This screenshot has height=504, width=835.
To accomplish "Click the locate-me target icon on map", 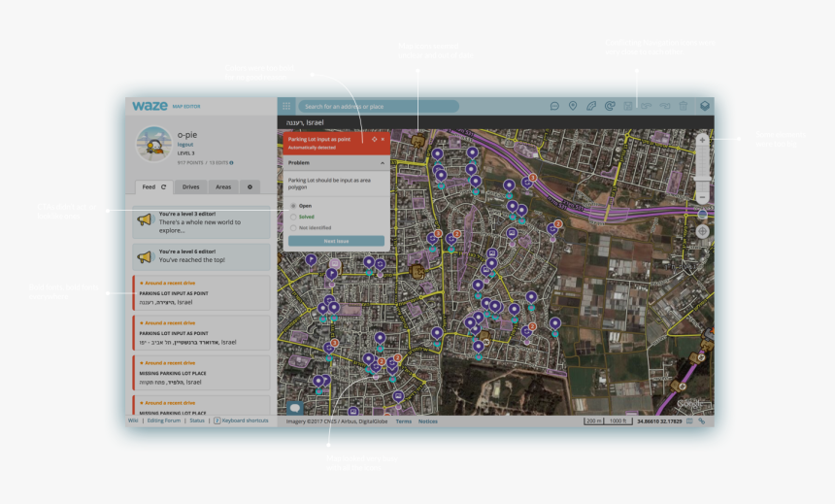I will point(702,231).
